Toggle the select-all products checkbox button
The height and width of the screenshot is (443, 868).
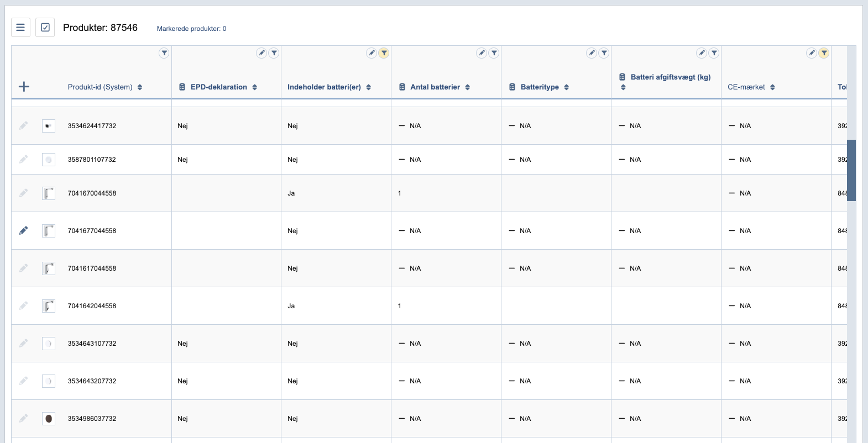point(45,27)
